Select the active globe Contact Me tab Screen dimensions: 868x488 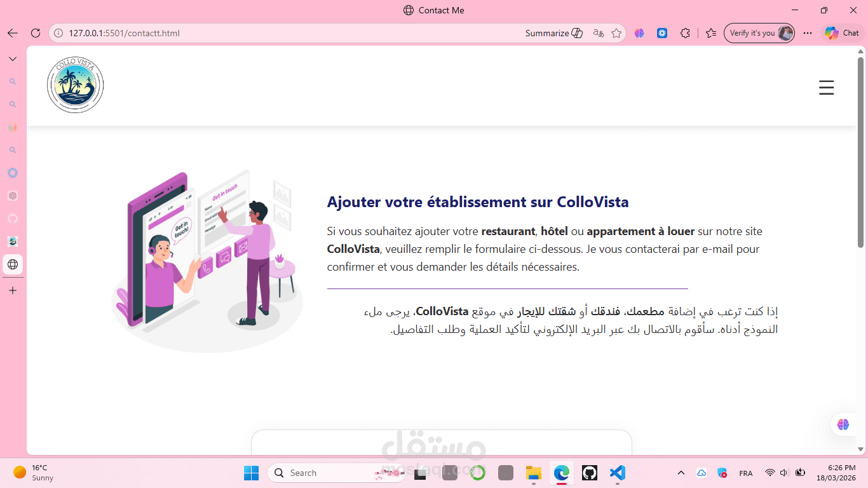(x=13, y=264)
